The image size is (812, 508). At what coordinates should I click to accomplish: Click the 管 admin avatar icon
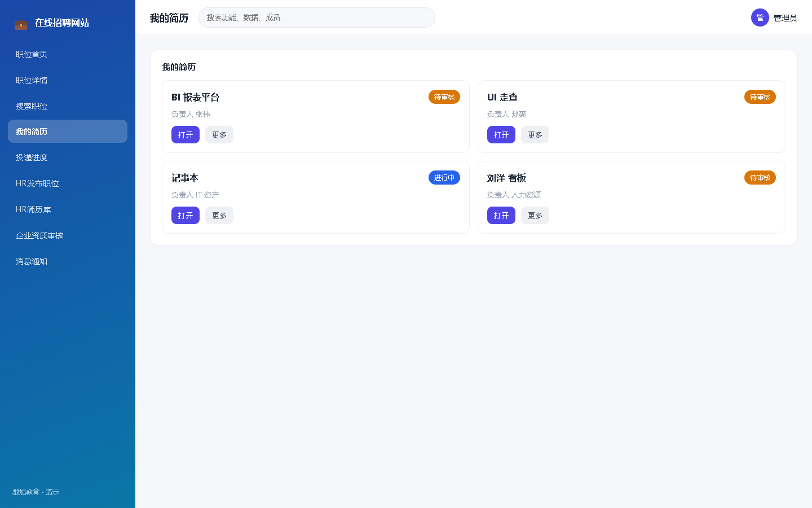coord(760,17)
